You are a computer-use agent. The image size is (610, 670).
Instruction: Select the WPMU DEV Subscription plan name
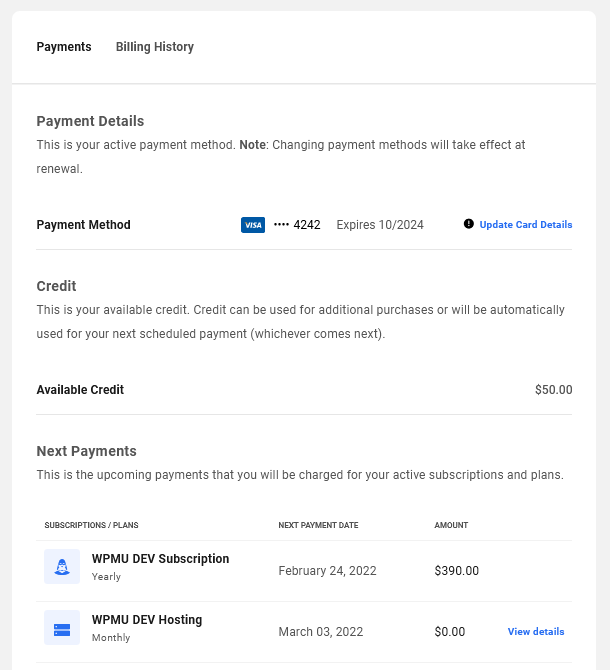(x=160, y=558)
